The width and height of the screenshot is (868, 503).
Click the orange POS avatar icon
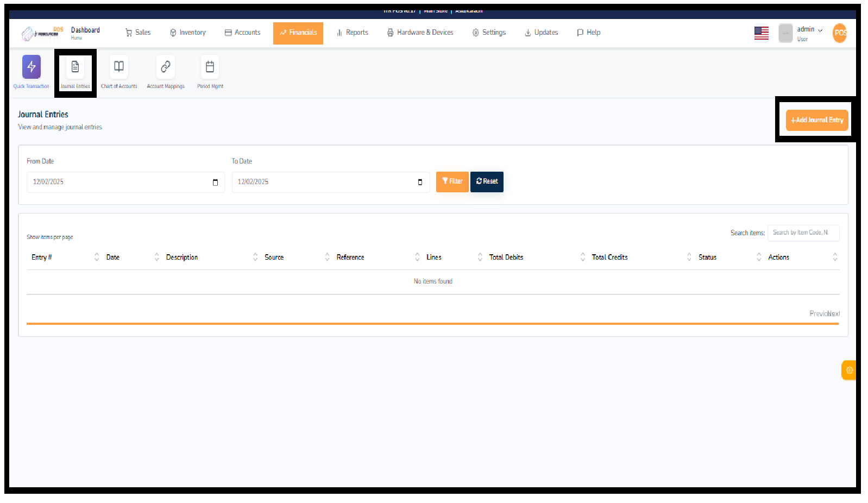840,33
